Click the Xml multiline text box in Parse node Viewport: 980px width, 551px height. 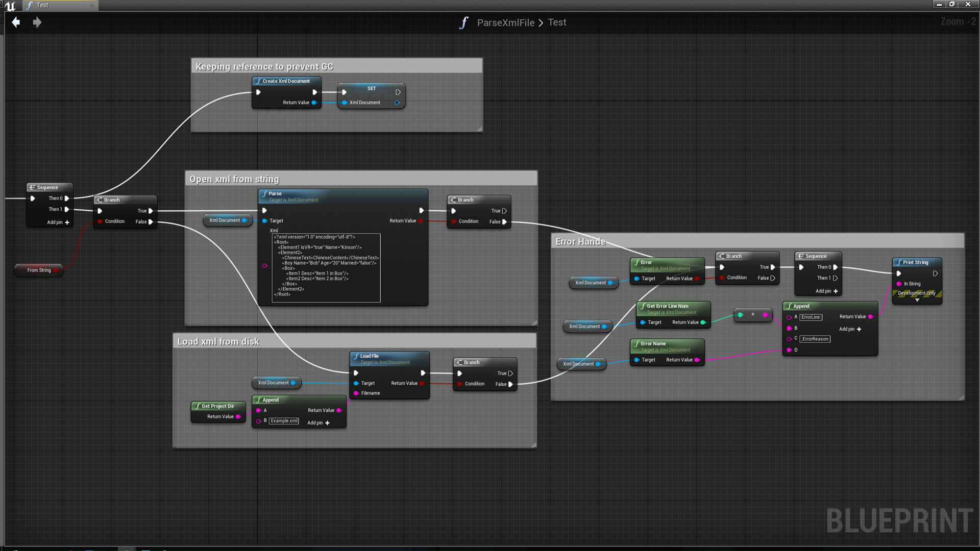pyautogui.click(x=326, y=268)
